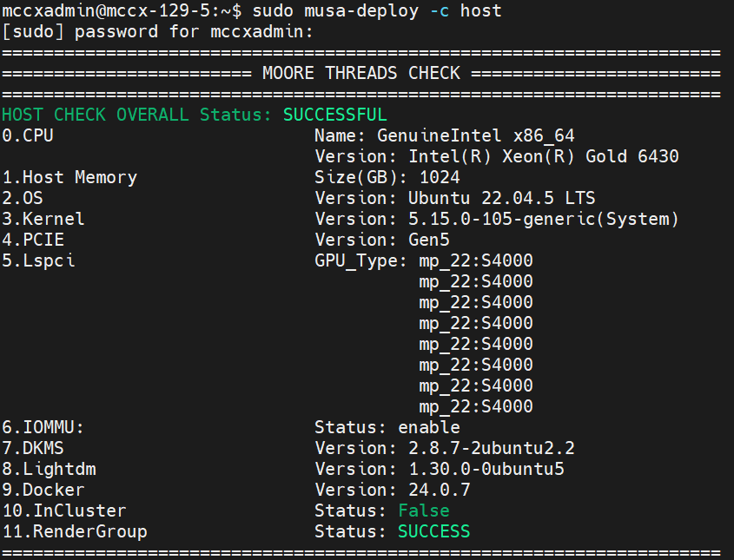Click the '11.RenderGroup' row label
This screenshot has width=734, height=560.
point(75,531)
